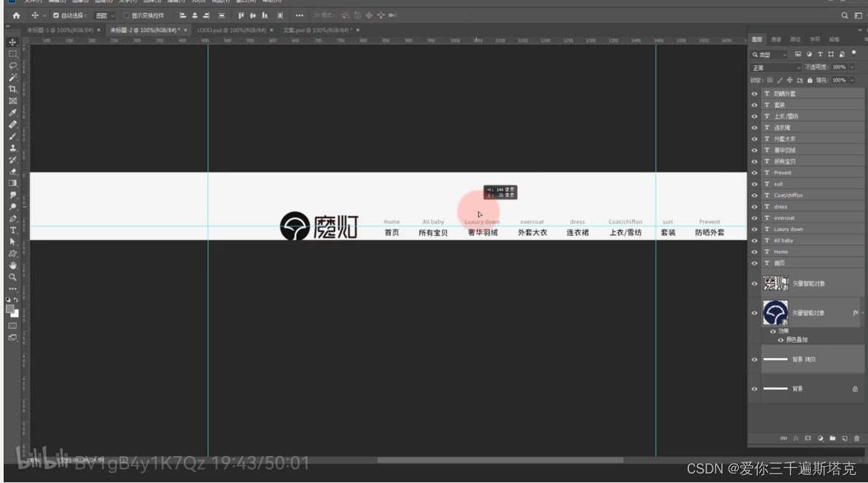The image size is (868, 483).
Task: Select the Dodge tool
Action: point(12,207)
